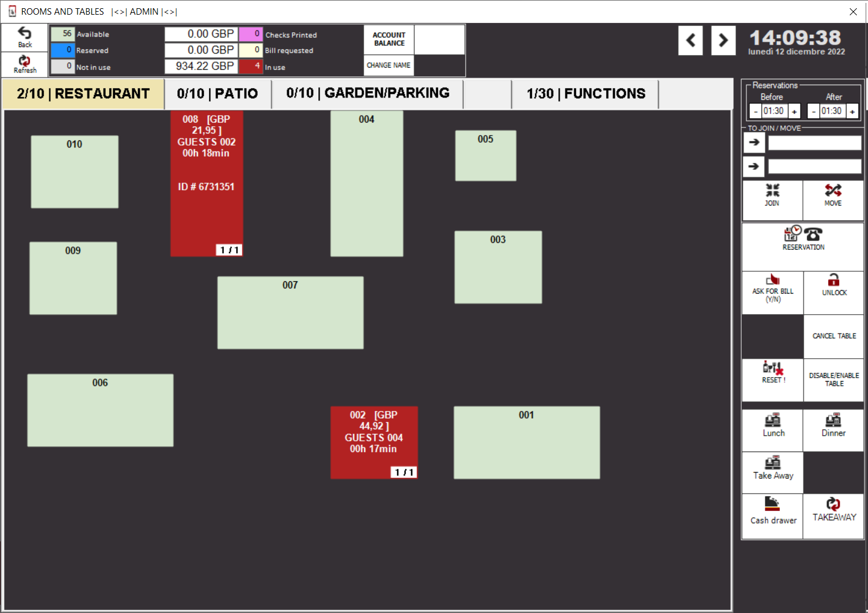Select the MOVE table icon
Image resolution: width=868 pixels, height=613 pixels.
coord(833,197)
